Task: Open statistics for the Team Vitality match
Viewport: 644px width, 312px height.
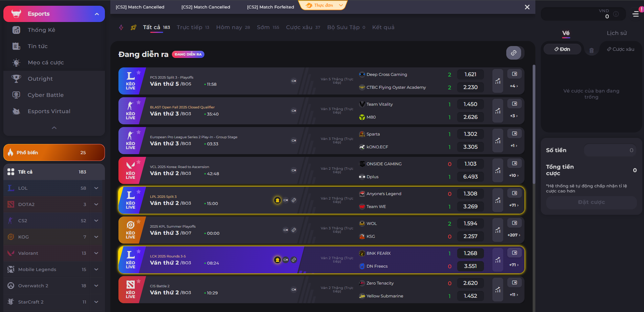Action: [497, 111]
